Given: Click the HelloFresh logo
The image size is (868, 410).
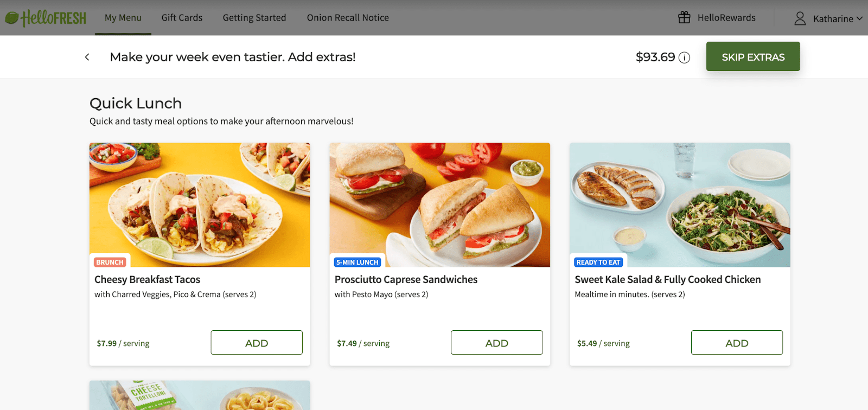Looking at the screenshot, I should [x=46, y=18].
